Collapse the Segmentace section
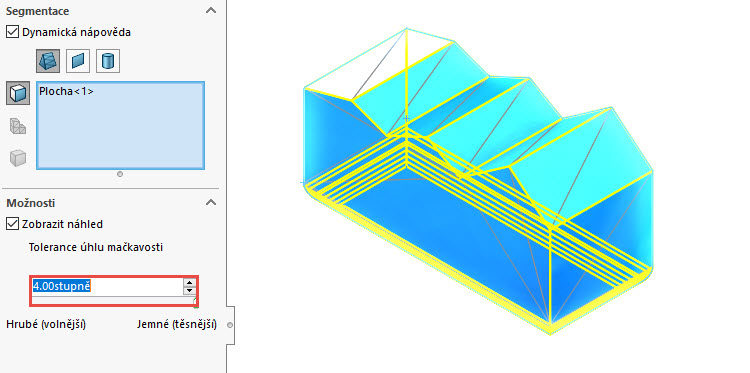Viewport: 750px width, 373px height. [211, 11]
